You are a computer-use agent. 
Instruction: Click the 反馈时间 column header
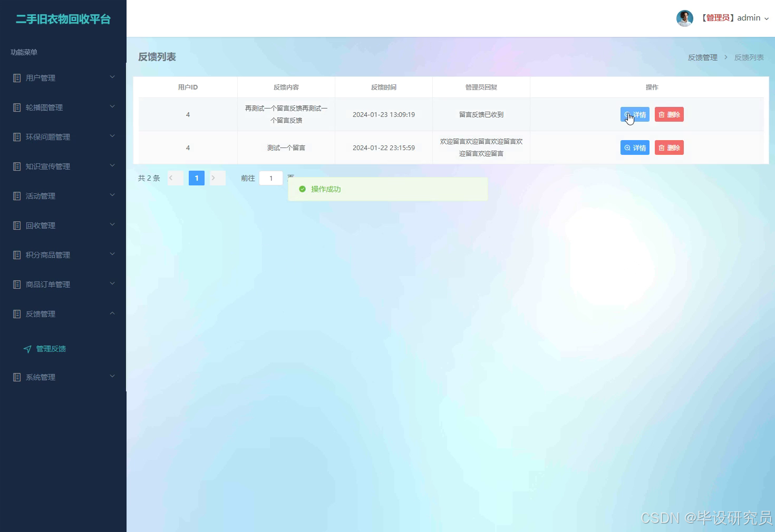coord(384,87)
